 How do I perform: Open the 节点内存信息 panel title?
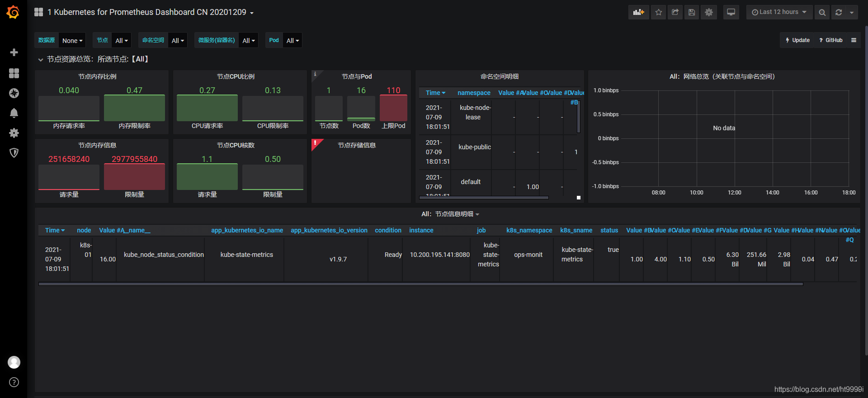click(x=97, y=145)
